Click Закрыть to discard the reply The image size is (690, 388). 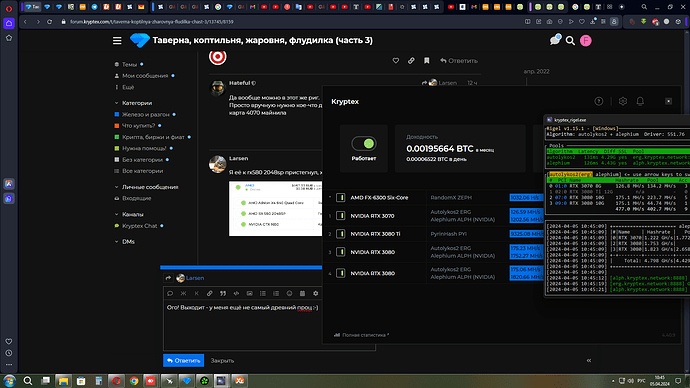pyautogui.click(x=222, y=360)
